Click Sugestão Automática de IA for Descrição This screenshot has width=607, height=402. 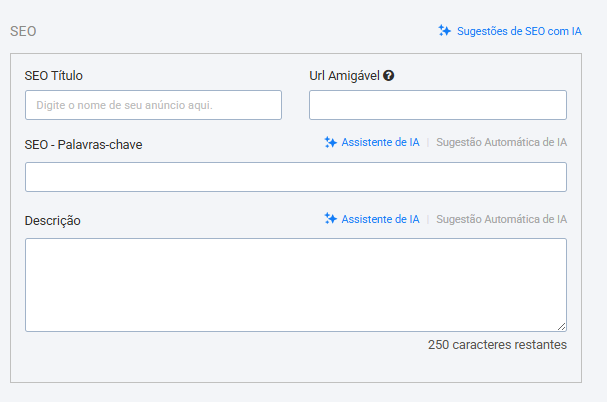pos(501,219)
